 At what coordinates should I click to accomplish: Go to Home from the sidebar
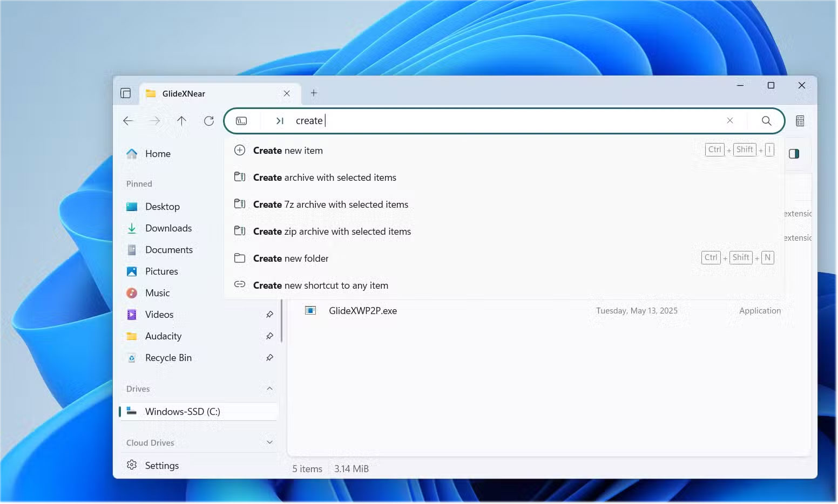157,153
